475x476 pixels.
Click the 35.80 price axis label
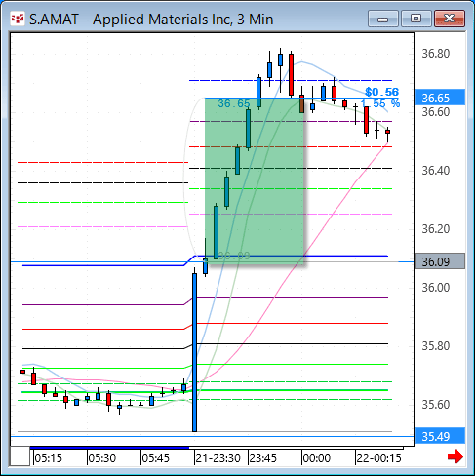436,346
